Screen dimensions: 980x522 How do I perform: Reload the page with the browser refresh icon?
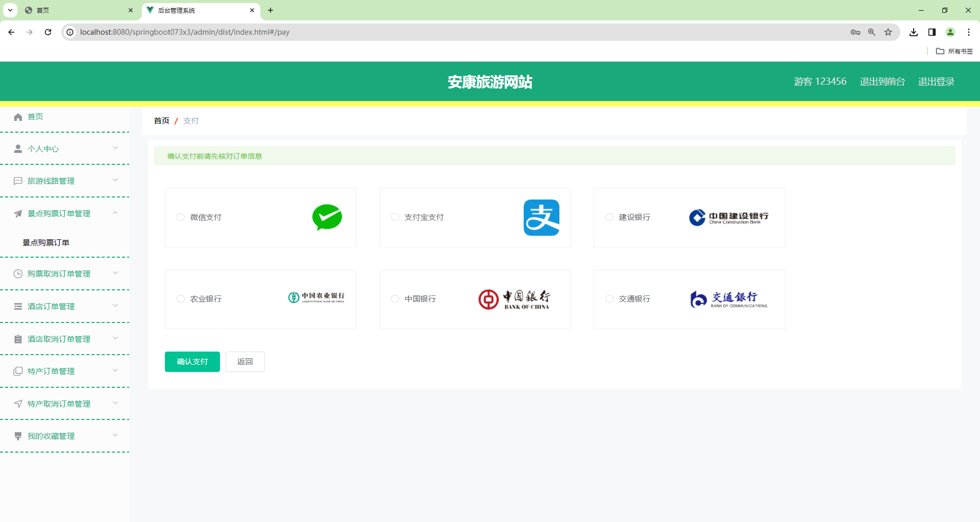click(x=48, y=32)
